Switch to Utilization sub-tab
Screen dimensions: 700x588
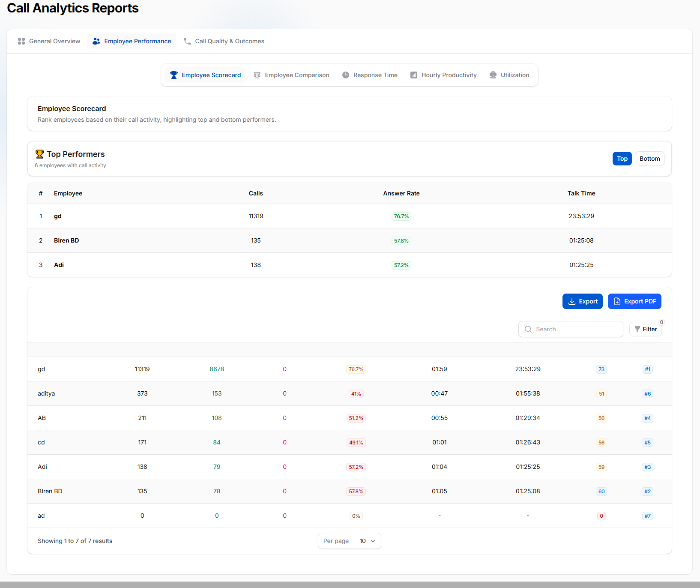click(509, 75)
